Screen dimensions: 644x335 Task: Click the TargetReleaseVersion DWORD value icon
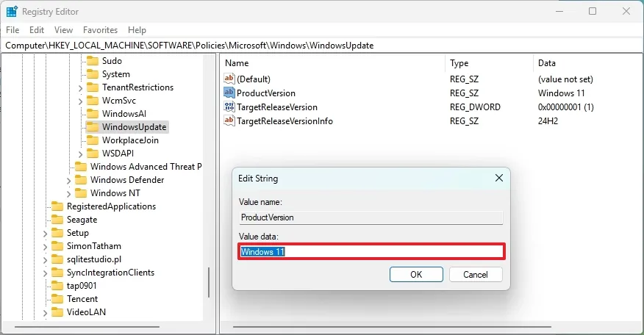coord(229,107)
